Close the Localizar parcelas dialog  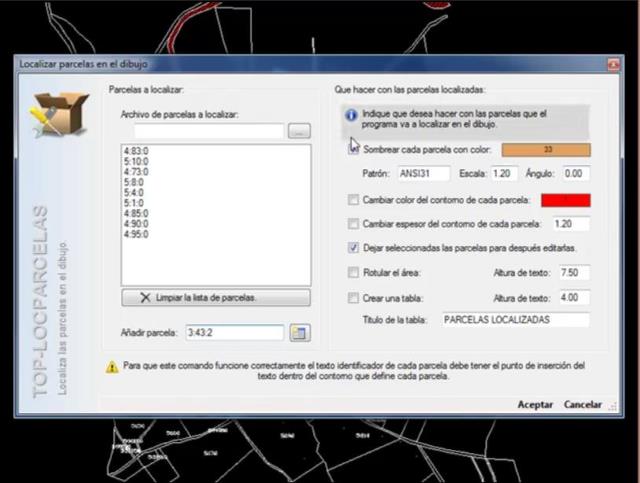coord(613,65)
